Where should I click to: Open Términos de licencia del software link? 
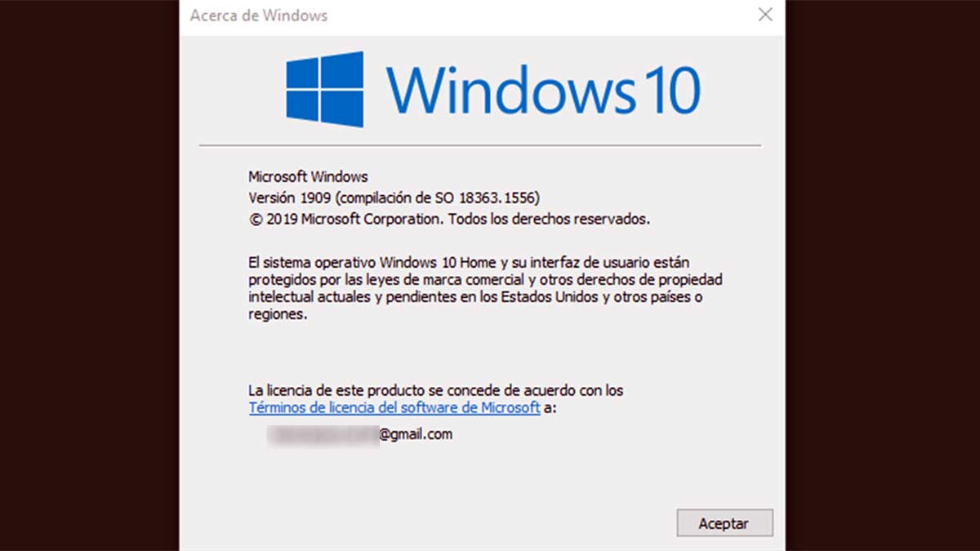click(x=394, y=407)
